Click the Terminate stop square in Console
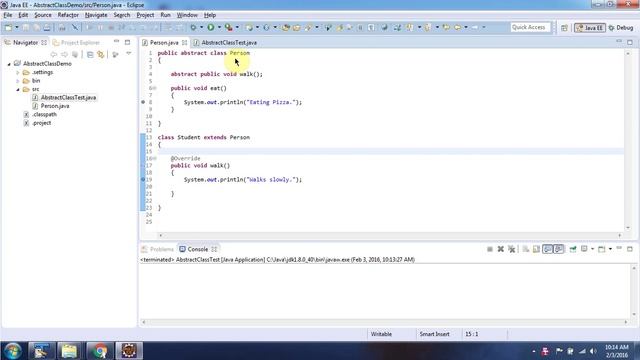The width and height of the screenshot is (640, 360). coord(490,249)
